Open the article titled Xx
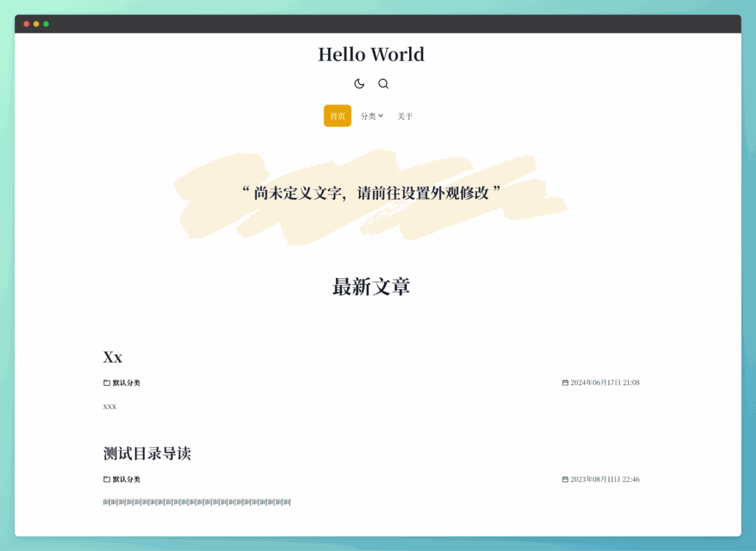Image resolution: width=756 pixels, height=551 pixels. pyautogui.click(x=112, y=358)
